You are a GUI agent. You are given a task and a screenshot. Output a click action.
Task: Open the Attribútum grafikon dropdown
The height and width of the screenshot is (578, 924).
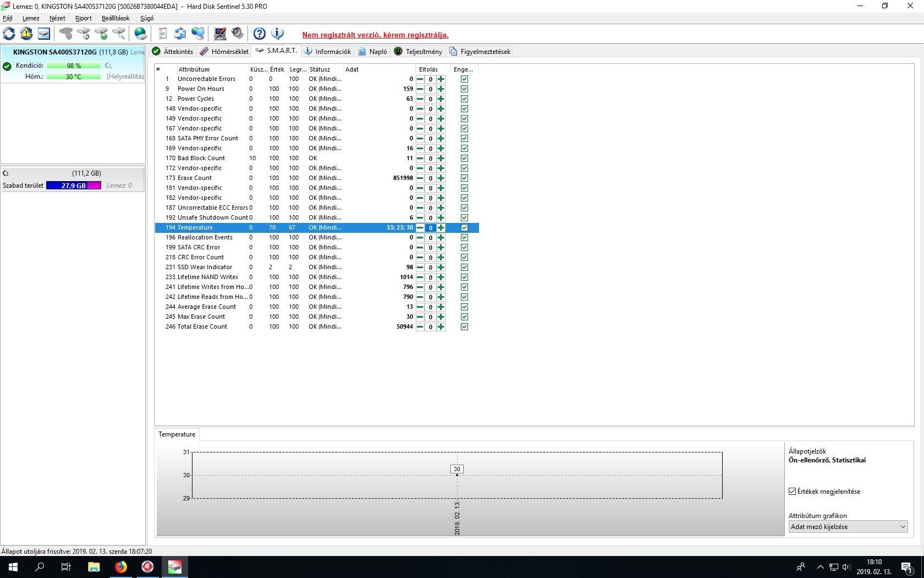[x=848, y=527]
